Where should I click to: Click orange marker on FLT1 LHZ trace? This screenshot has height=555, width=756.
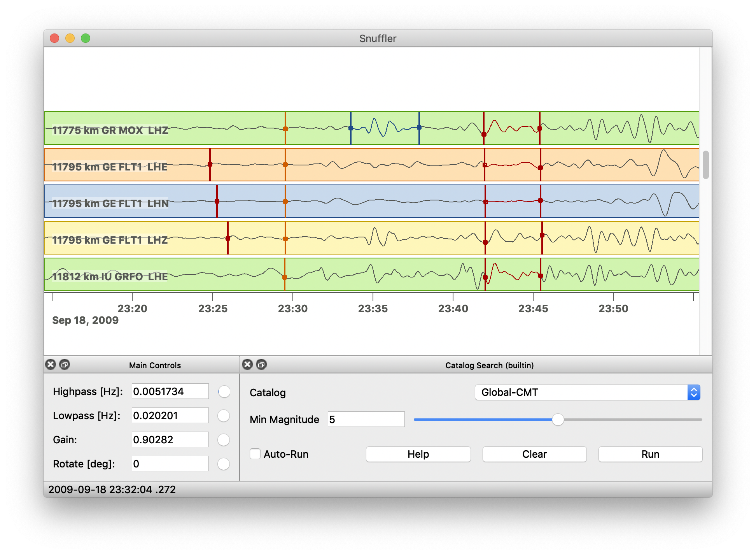tap(285, 239)
